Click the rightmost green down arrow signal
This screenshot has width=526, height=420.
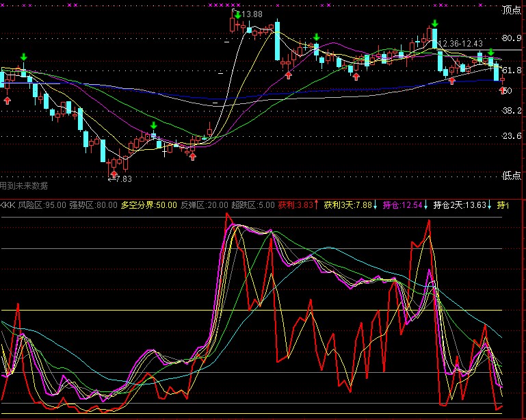(x=490, y=52)
